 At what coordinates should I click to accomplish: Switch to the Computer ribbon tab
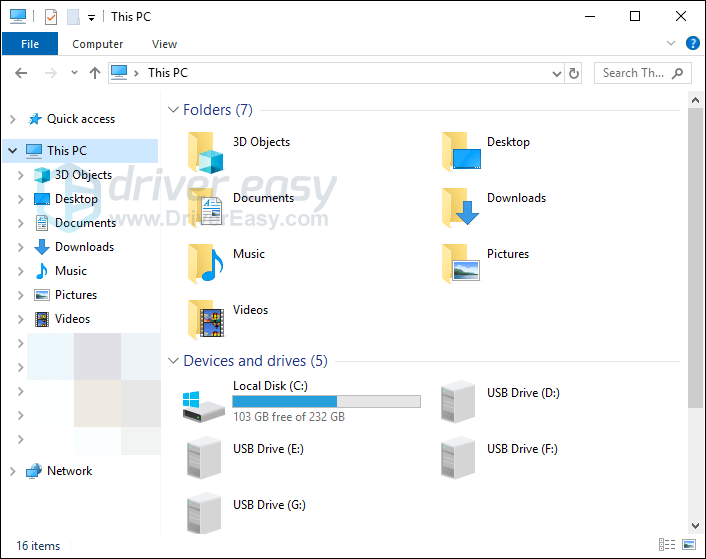click(98, 44)
